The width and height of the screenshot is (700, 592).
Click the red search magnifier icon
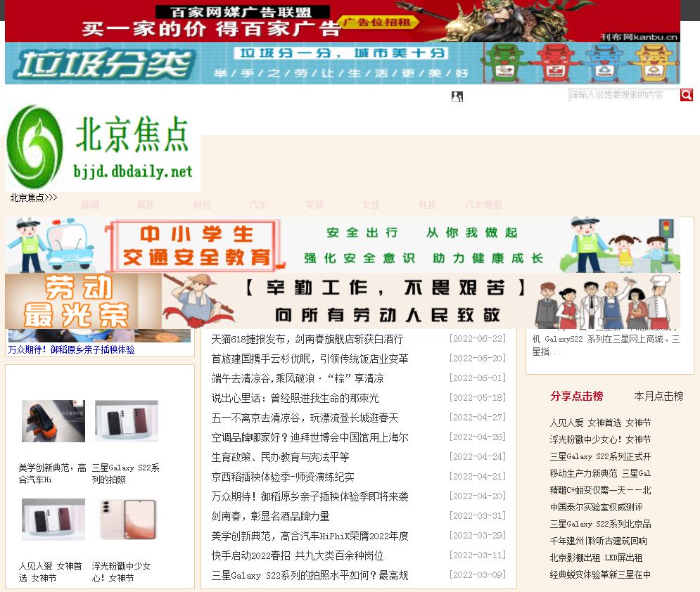686,95
